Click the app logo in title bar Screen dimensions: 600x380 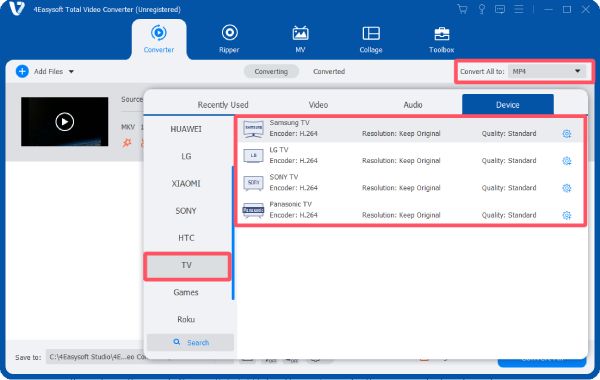click(17, 8)
